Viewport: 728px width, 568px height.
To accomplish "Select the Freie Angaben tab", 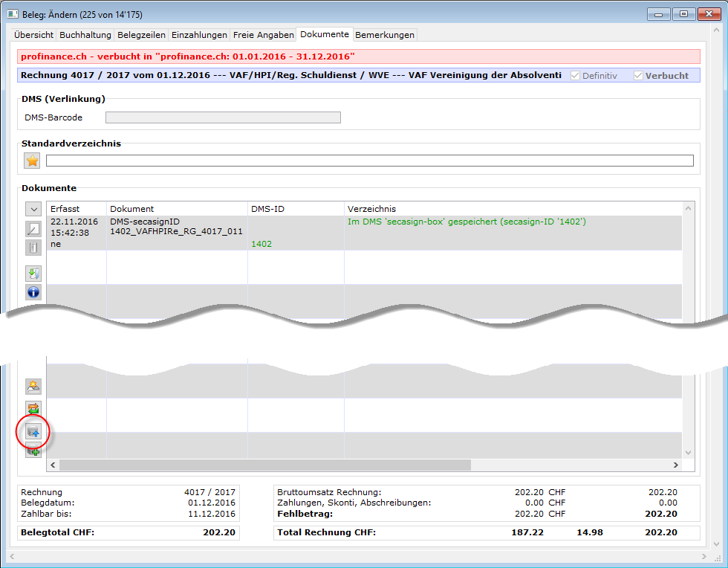I will tap(263, 35).
